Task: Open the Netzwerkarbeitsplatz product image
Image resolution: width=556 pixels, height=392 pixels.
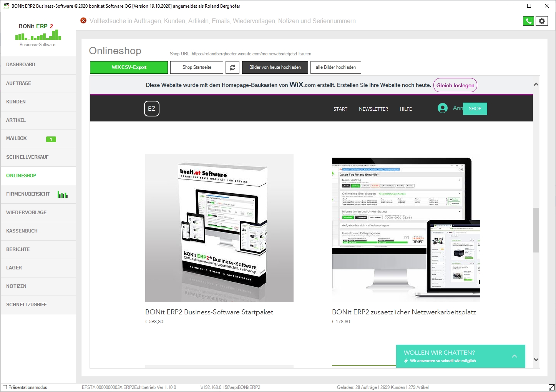Action: 406,228
